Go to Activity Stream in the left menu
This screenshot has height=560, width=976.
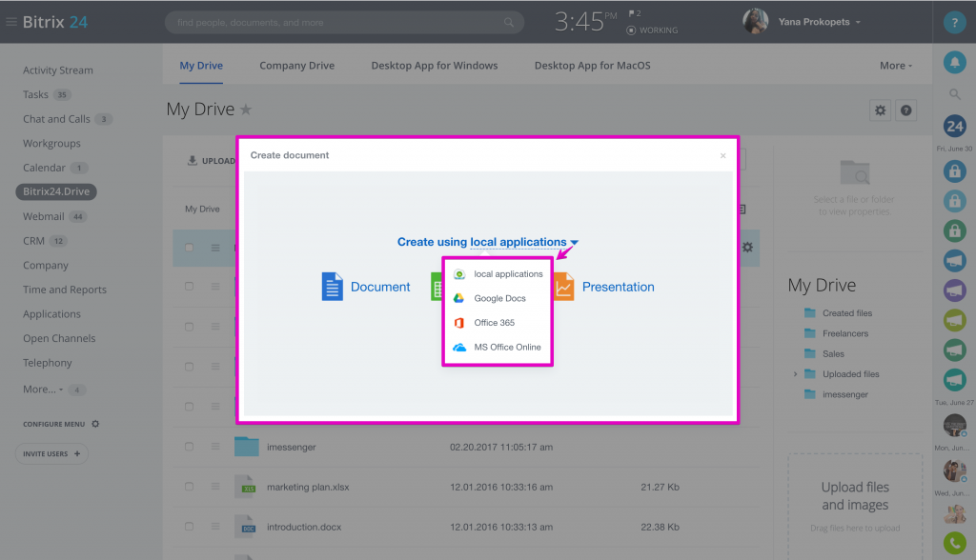[x=58, y=70]
